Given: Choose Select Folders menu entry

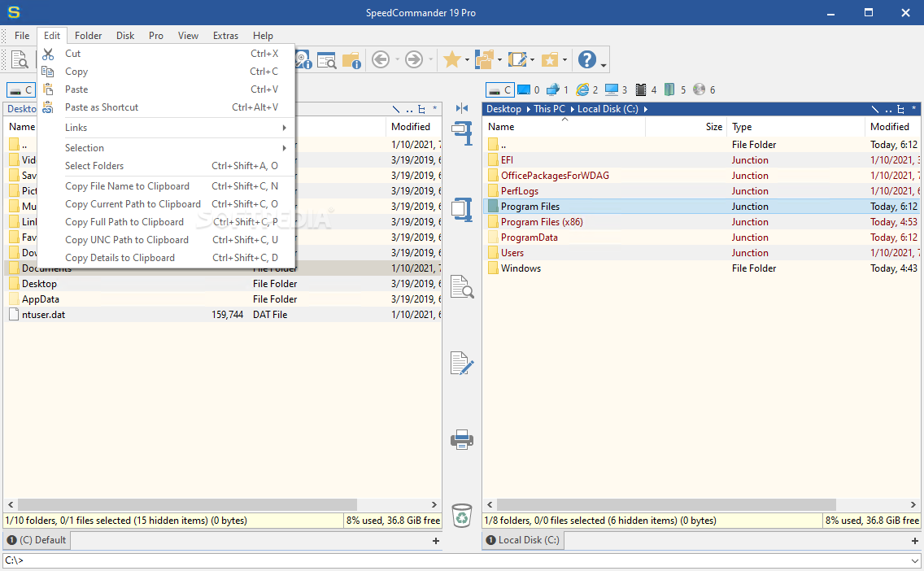Looking at the screenshot, I should (x=167, y=166).
